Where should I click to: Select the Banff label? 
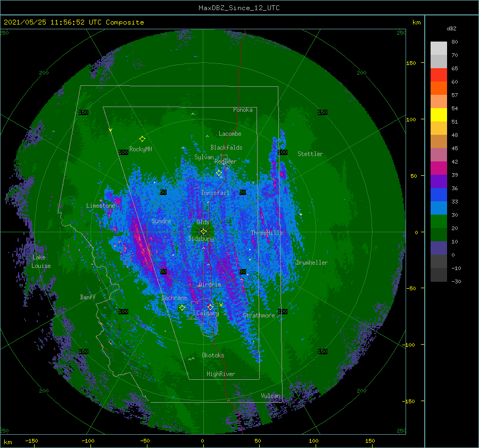88,297
